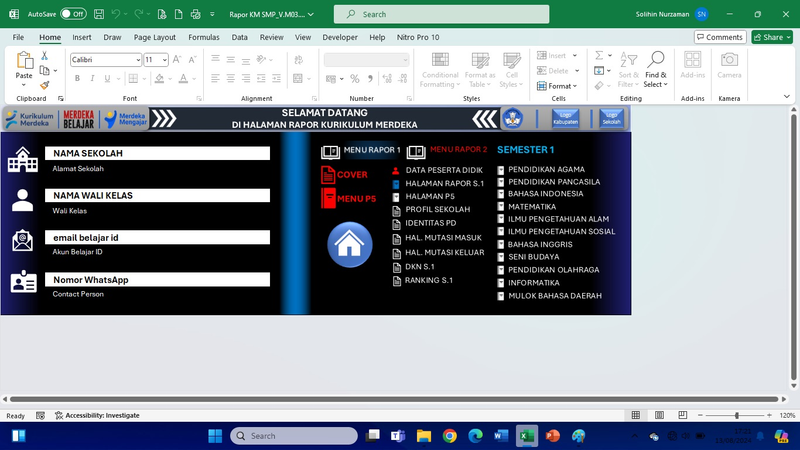Click the Comments button
Image resolution: width=800 pixels, height=450 pixels.
pos(720,37)
